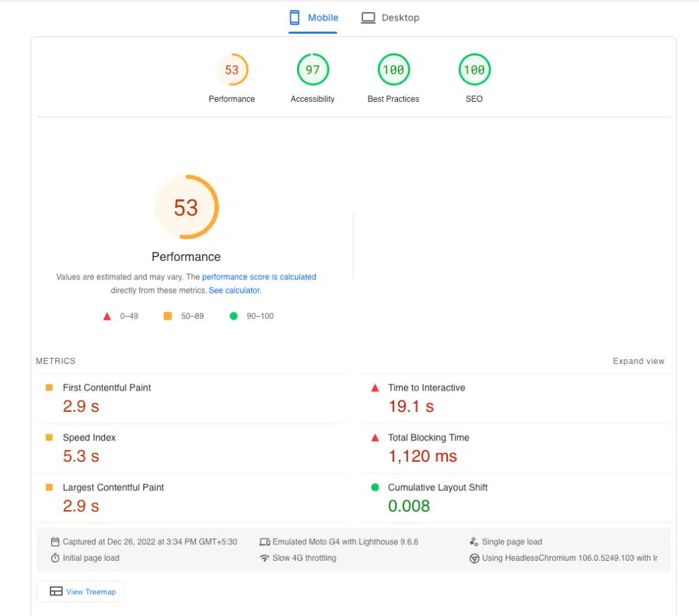Click the orange First Contentful Paint indicator
This screenshot has width=699, height=616.
pyautogui.click(x=48, y=387)
